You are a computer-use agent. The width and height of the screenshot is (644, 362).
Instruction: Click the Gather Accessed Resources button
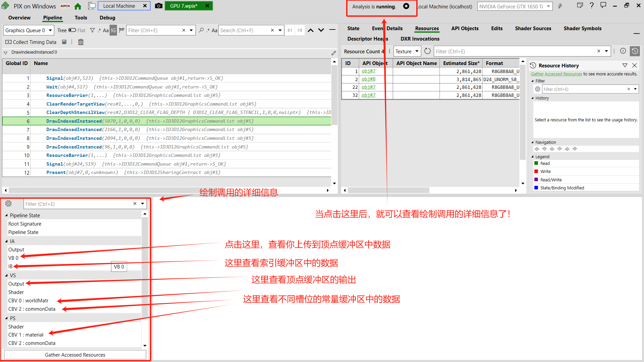[x=75, y=355]
